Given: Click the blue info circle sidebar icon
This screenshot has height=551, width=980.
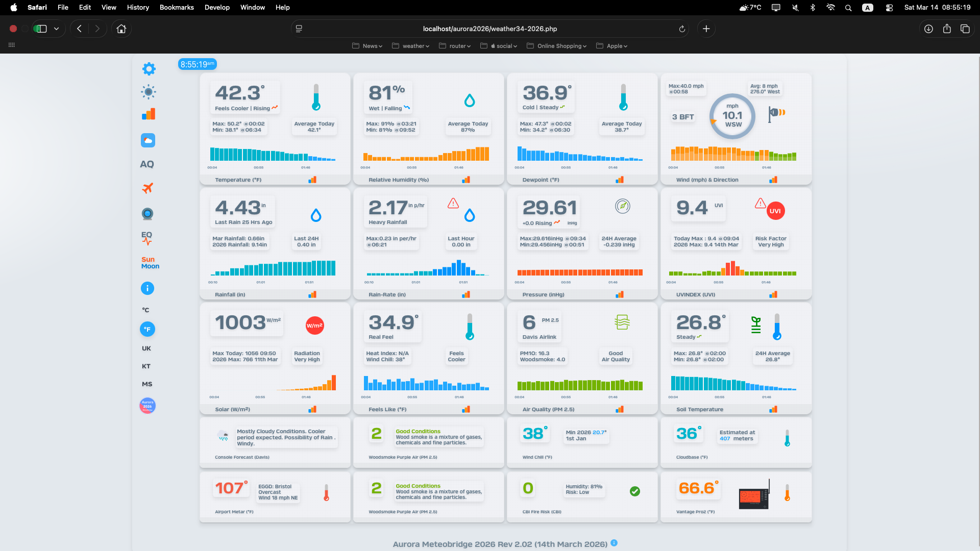Looking at the screenshot, I should tap(147, 288).
